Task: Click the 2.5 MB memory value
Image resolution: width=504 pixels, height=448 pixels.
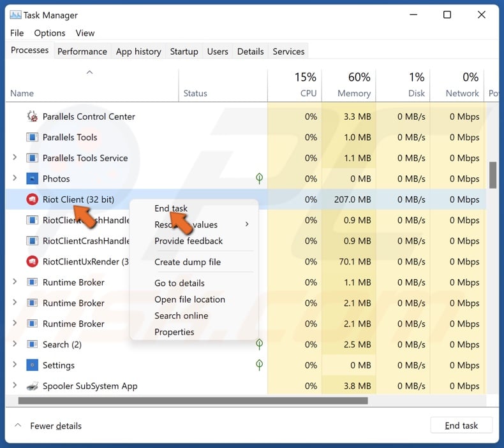Action: coord(357,345)
